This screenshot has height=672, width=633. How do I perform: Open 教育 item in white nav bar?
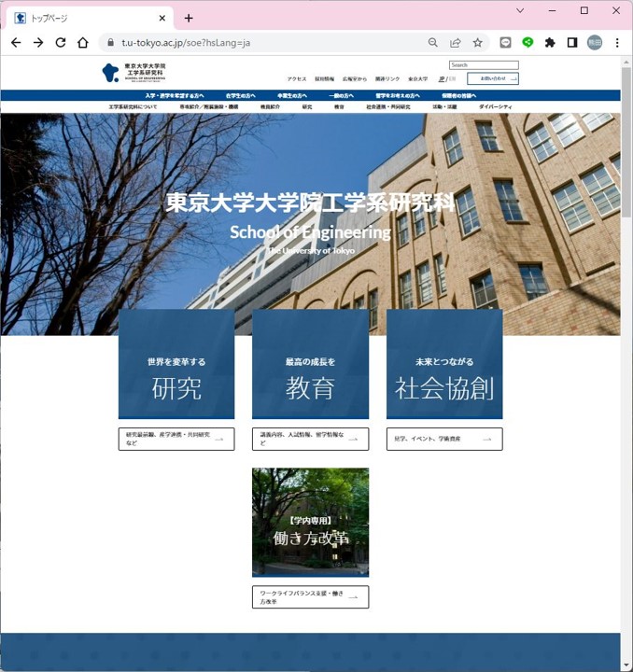[339, 106]
